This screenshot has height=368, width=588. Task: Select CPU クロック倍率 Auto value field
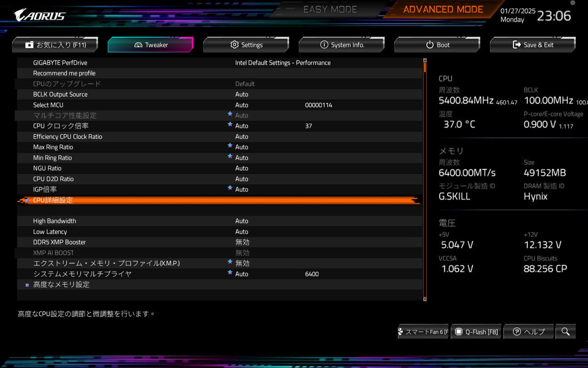pos(242,126)
